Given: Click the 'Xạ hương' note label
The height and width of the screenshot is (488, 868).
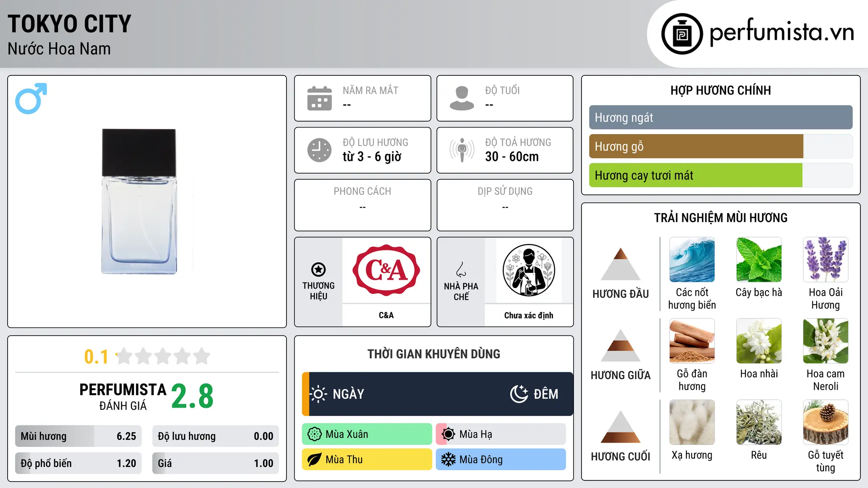Looking at the screenshot, I should click(692, 455).
